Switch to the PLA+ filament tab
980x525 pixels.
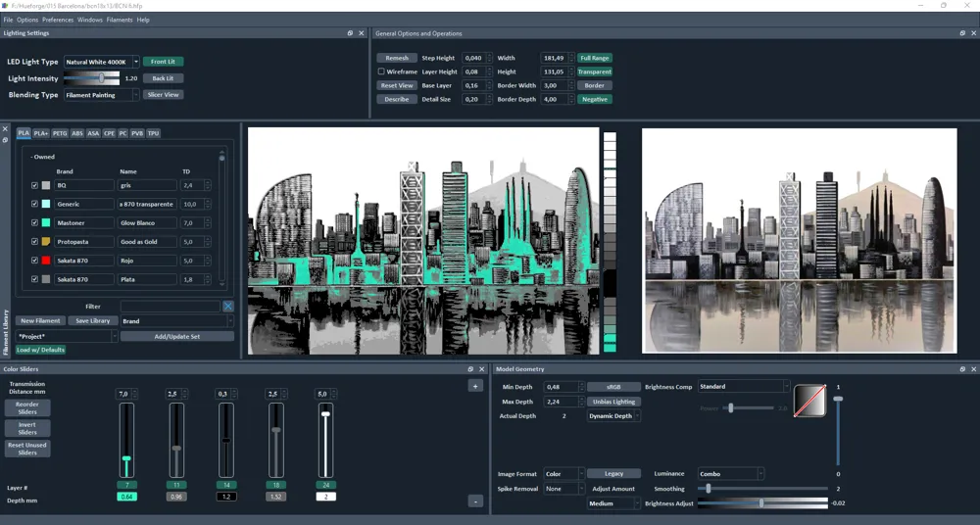[x=40, y=133]
